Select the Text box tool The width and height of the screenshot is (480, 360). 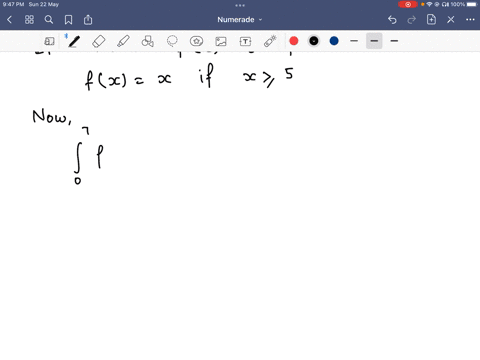point(245,41)
